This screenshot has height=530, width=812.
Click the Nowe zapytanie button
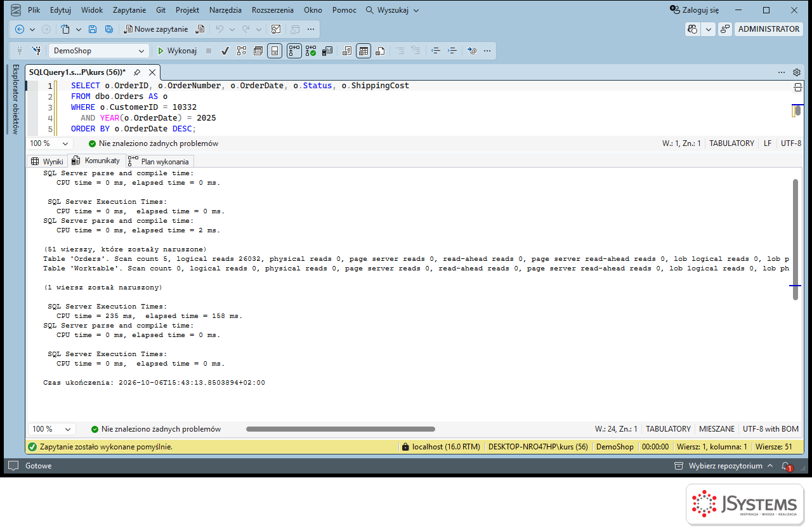coord(156,29)
